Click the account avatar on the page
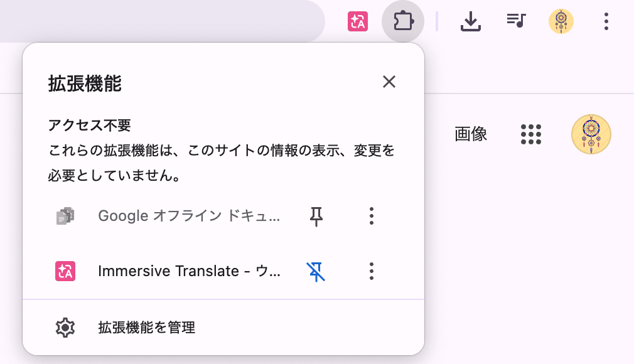The image size is (634, 364). [x=591, y=134]
